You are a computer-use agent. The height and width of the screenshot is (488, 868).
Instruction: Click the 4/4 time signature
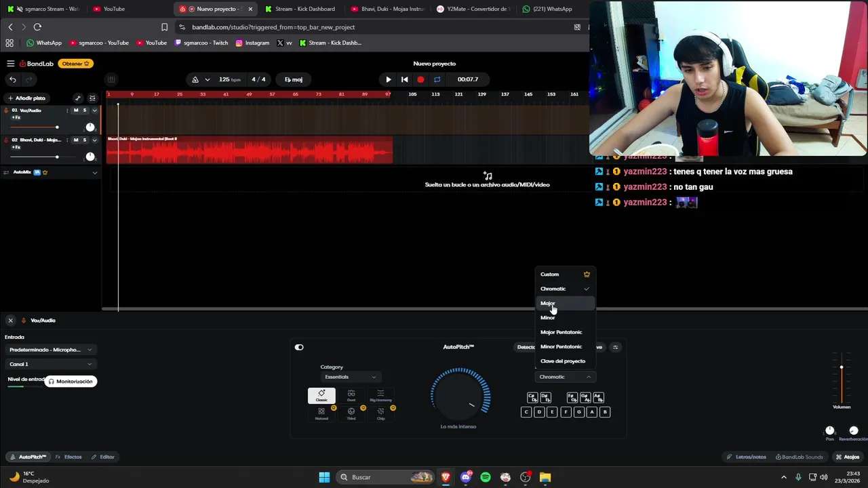pos(258,79)
